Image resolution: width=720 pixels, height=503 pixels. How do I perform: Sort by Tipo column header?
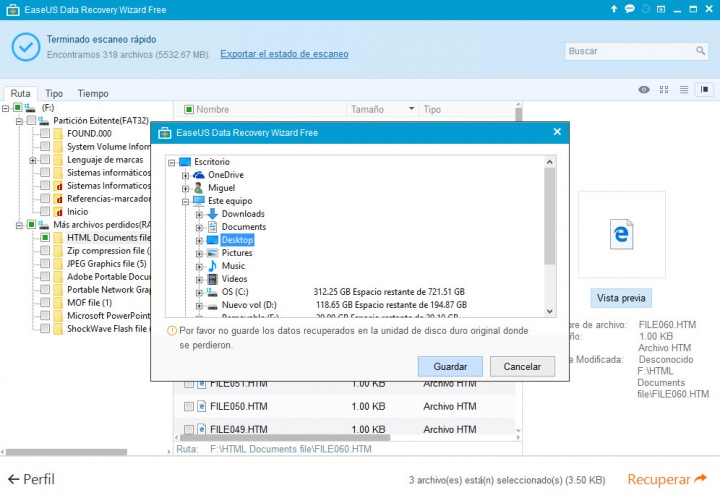point(432,109)
